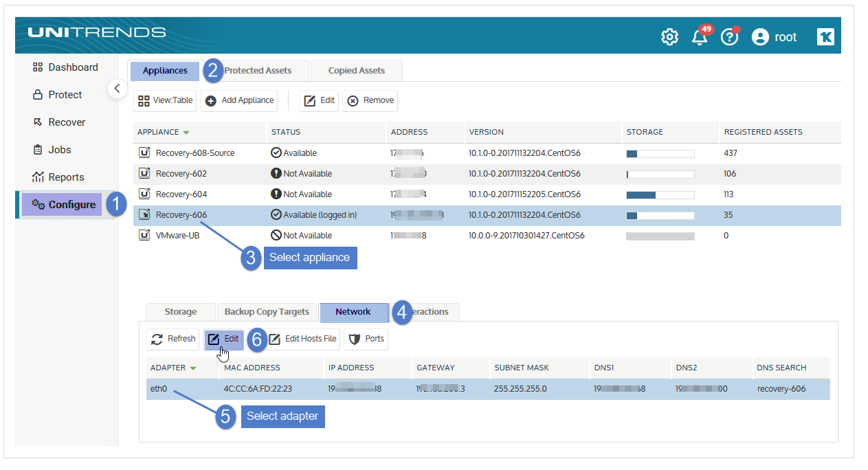Open the Copied Assets tab
This screenshot has height=470, width=868.
click(356, 71)
